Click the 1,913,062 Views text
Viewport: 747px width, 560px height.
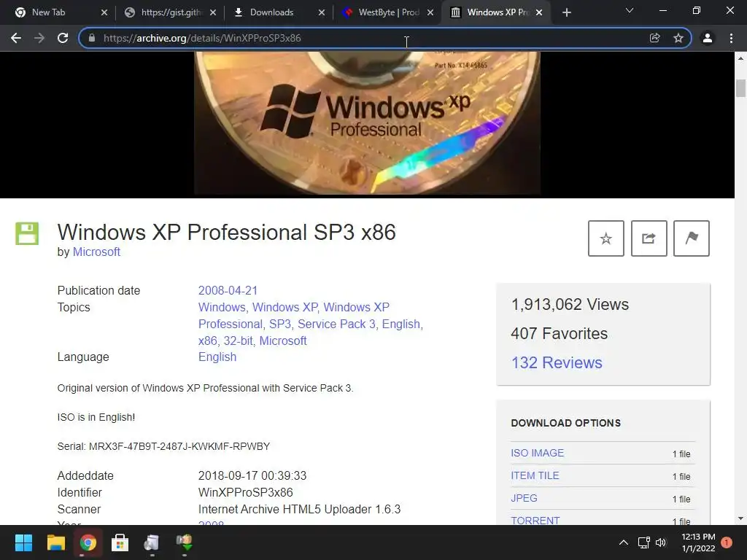click(570, 304)
